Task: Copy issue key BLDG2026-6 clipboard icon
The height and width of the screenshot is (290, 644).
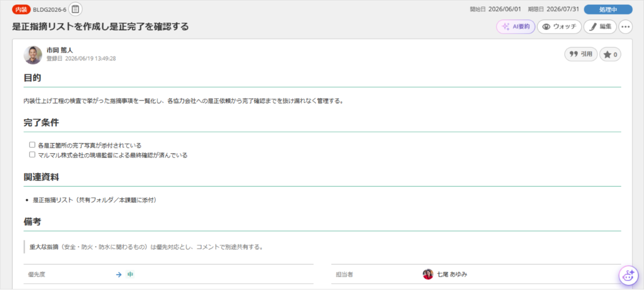Action: pyautogui.click(x=76, y=9)
